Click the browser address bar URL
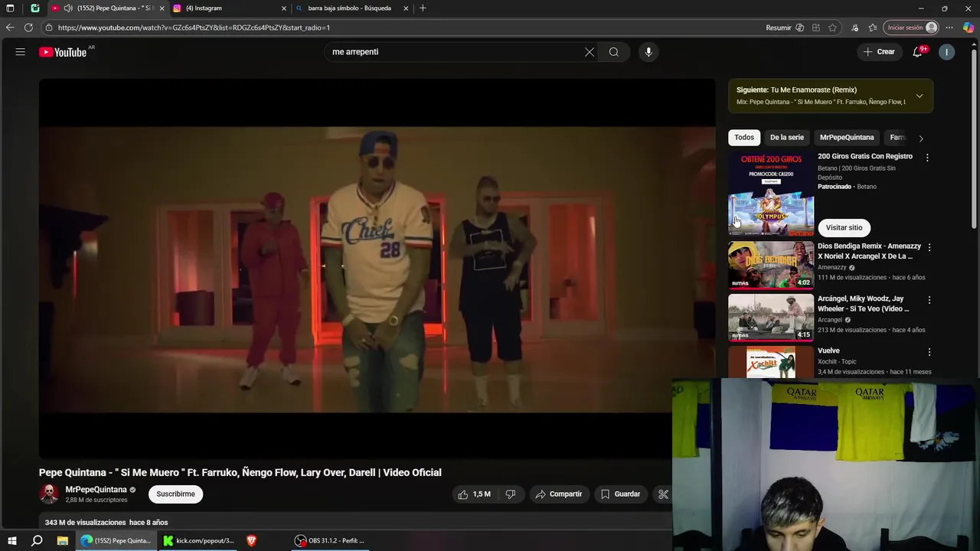Image resolution: width=980 pixels, height=551 pixels. point(194,28)
